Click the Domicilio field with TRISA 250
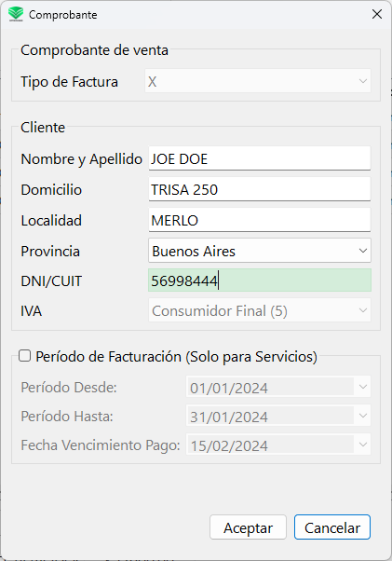Image resolution: width=392 pixels, height=561 pixels. [x=260, y=189]
